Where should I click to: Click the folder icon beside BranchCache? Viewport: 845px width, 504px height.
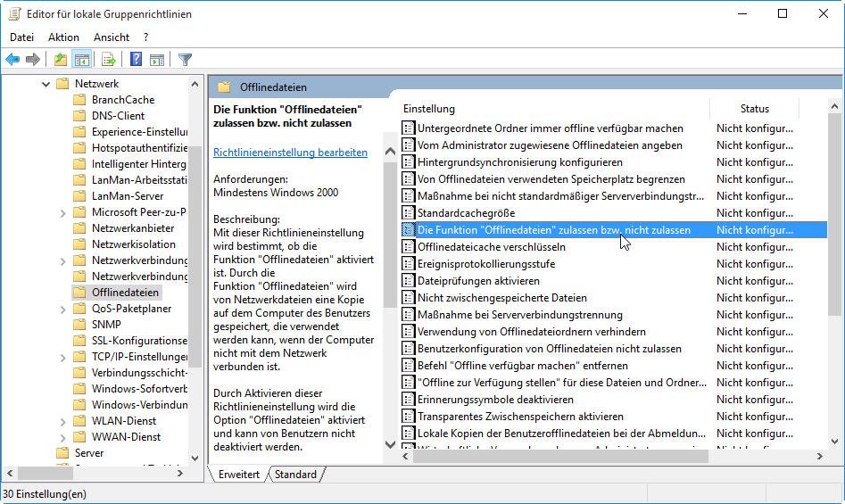click(x=79, y=100)
